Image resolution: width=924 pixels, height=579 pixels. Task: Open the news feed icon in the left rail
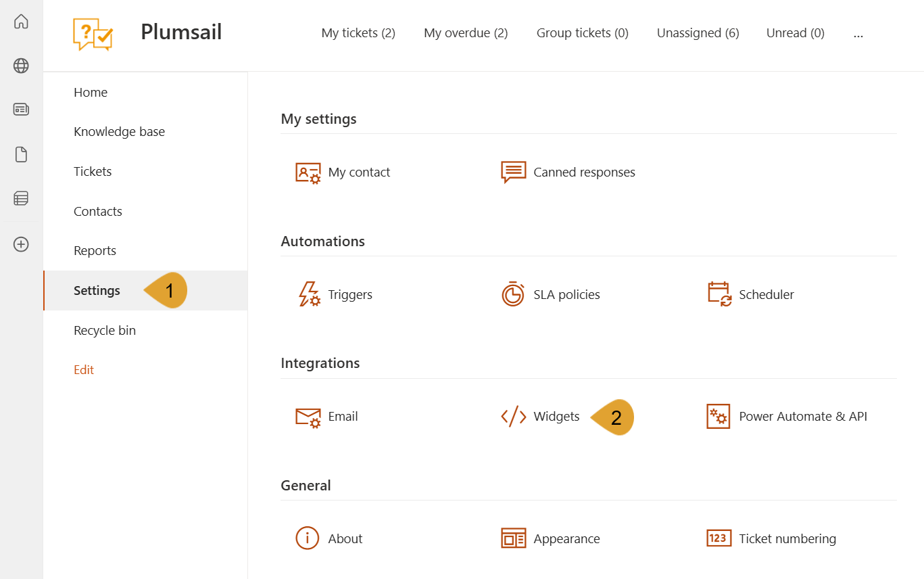pos(21,109)
